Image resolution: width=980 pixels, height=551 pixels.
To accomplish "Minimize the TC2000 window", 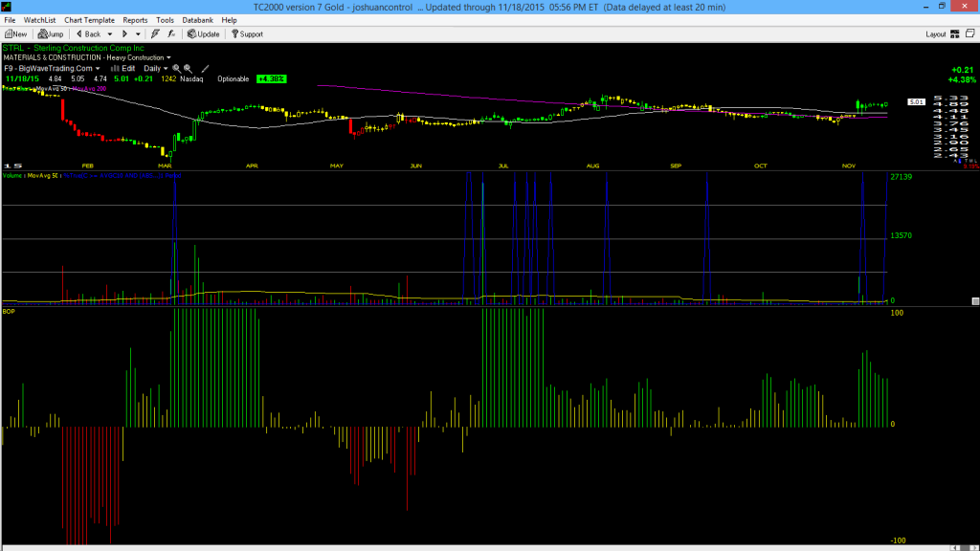I will pyautogui.click(x=925, y=7).
